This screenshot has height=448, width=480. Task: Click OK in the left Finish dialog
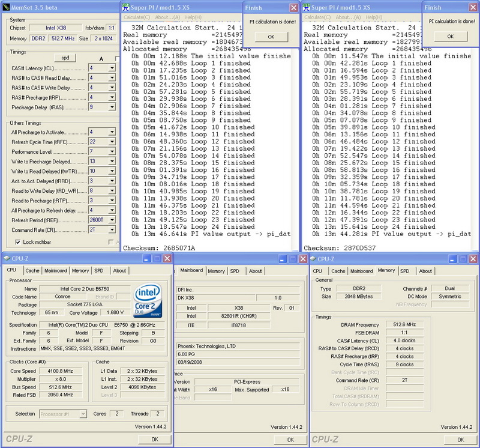[270, 37]
